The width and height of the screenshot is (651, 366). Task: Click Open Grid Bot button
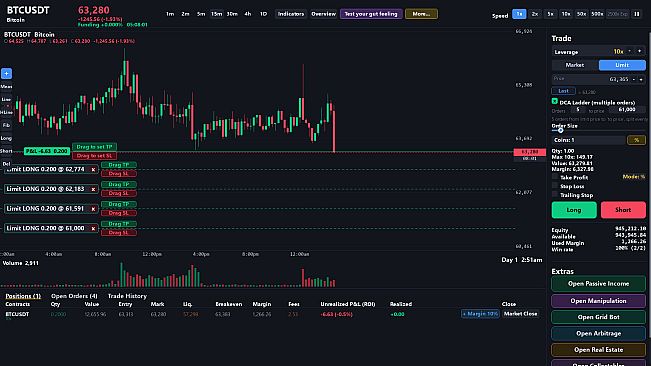(598, 317)
